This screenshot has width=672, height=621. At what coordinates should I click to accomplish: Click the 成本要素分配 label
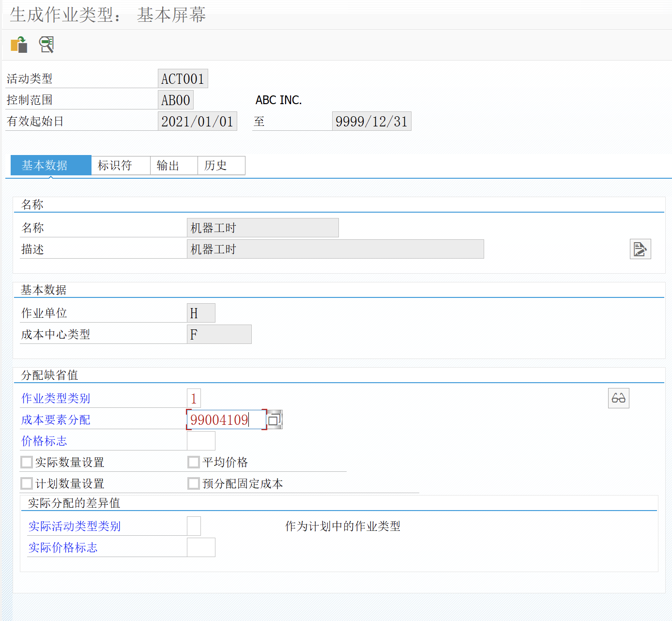(x=56, y=419)
